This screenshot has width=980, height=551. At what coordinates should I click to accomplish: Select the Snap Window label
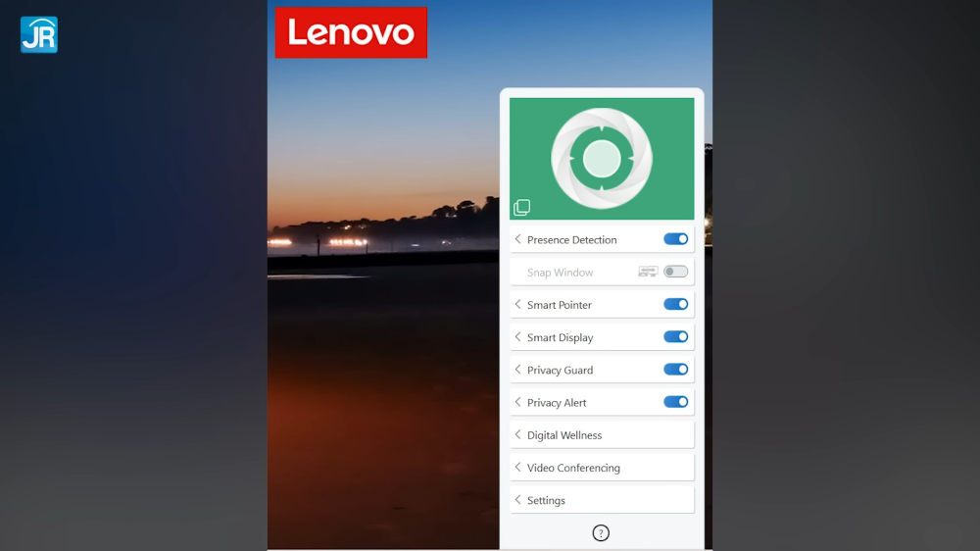560,272
